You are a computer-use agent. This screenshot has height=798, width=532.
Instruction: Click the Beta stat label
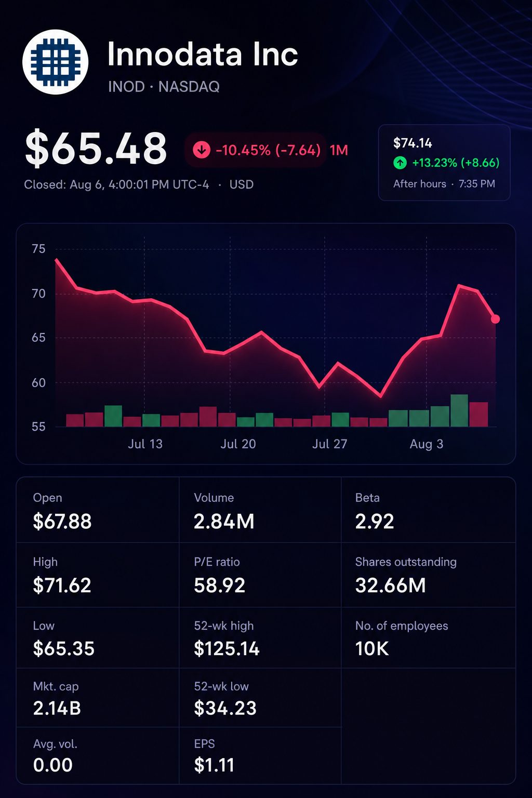click(x=367, y=498)
